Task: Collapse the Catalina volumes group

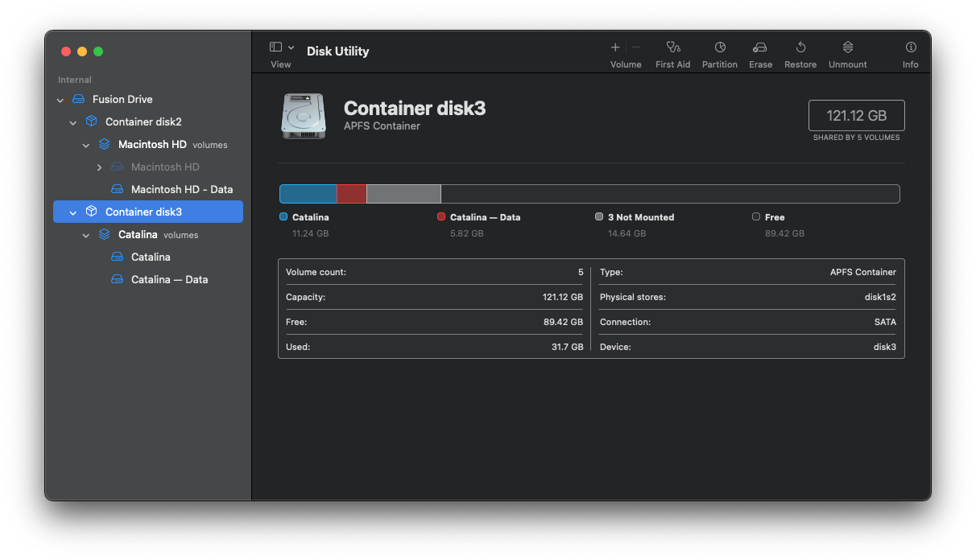Action: point(86,235)
